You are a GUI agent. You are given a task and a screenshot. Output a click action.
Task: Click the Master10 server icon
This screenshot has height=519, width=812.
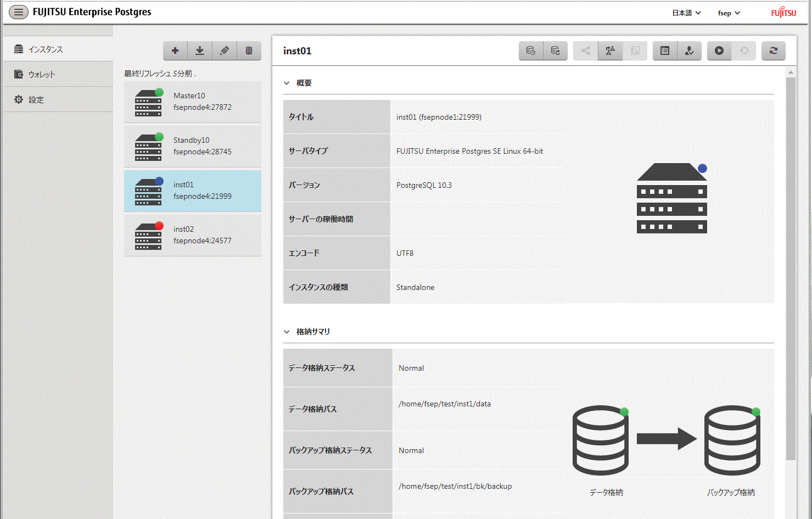(149, 102)
